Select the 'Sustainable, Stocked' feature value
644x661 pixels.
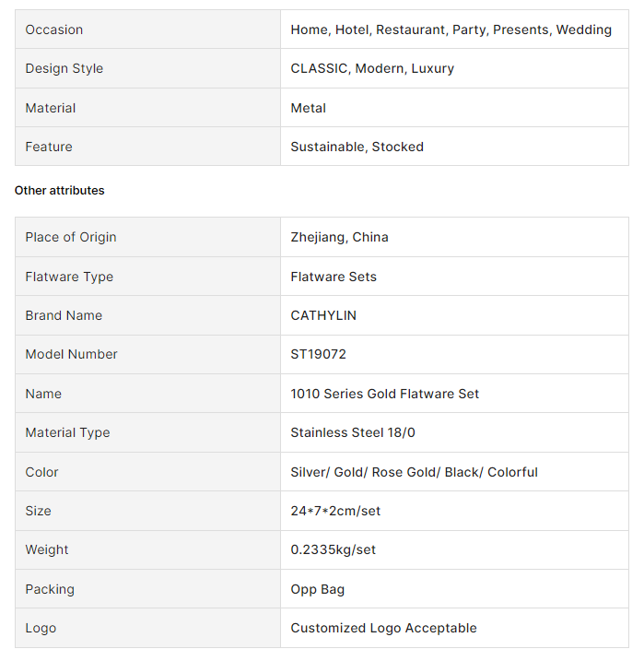click(x=357, y=147)
